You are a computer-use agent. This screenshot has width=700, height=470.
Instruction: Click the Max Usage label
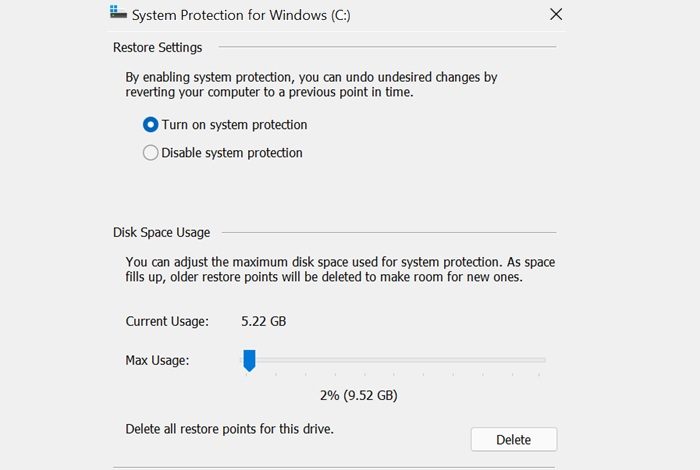(157, 359)
